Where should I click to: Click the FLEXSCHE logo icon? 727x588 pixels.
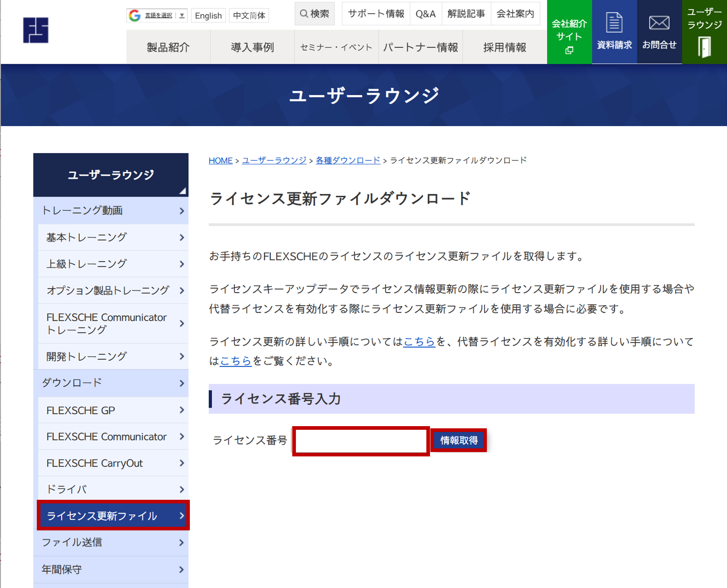(x=36, y=30)
